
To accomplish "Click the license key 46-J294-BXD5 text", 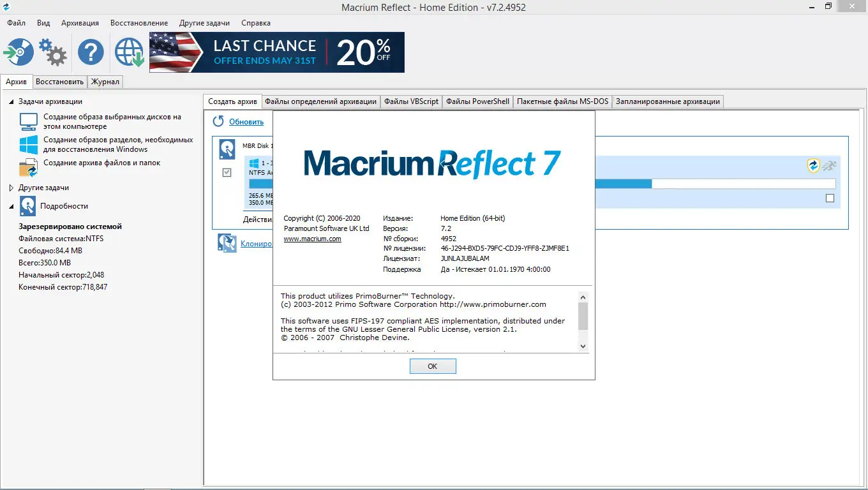I will [504, 248].
